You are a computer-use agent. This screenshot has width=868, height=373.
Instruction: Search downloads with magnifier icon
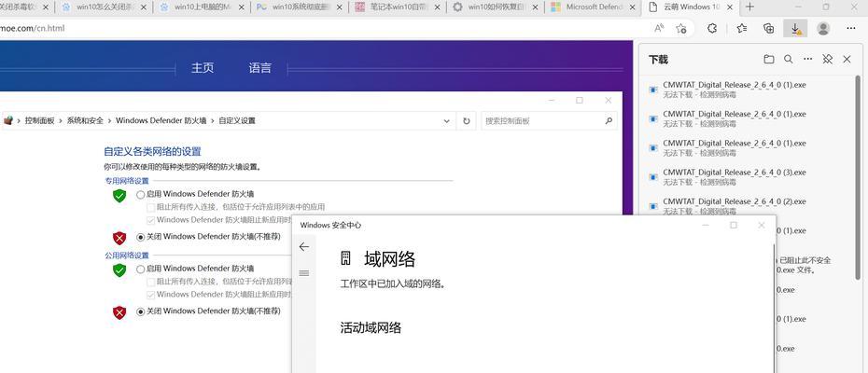[789, 60]
